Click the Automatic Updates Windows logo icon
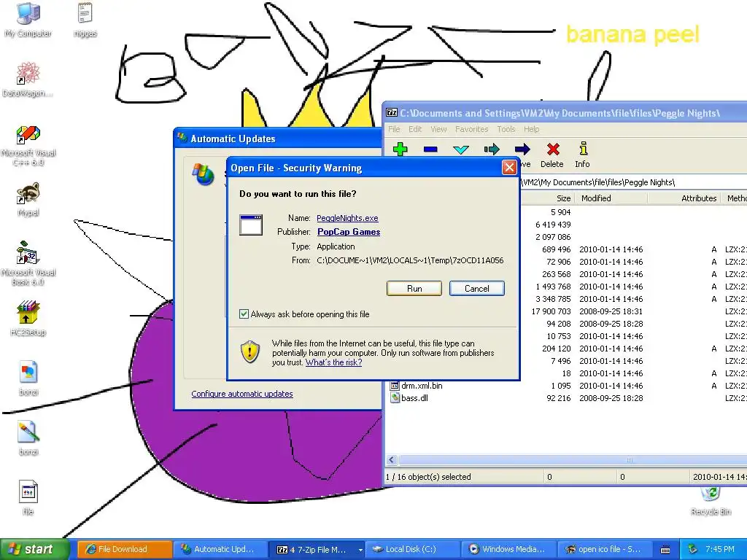The width and height of the screenshot is (747, 560). (203, 174)
